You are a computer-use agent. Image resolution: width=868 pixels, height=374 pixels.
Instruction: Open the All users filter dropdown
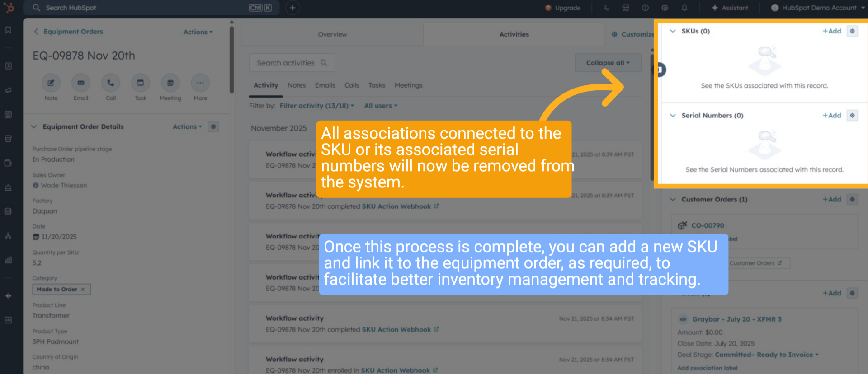tap(381, 106)
